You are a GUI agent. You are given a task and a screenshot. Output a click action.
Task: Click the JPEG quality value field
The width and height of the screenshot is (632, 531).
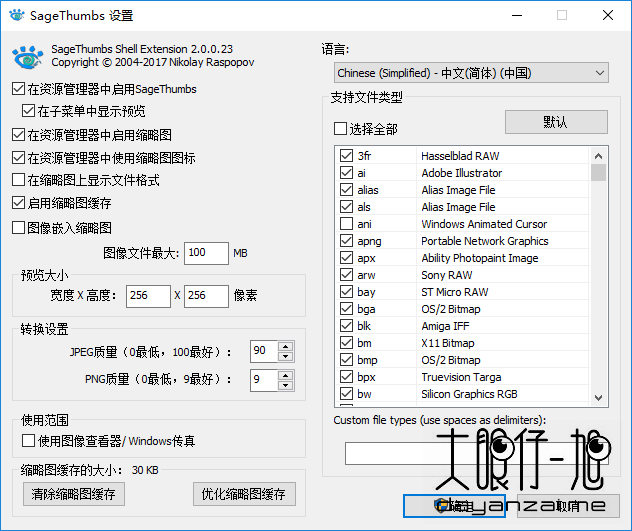pos(264,351)
